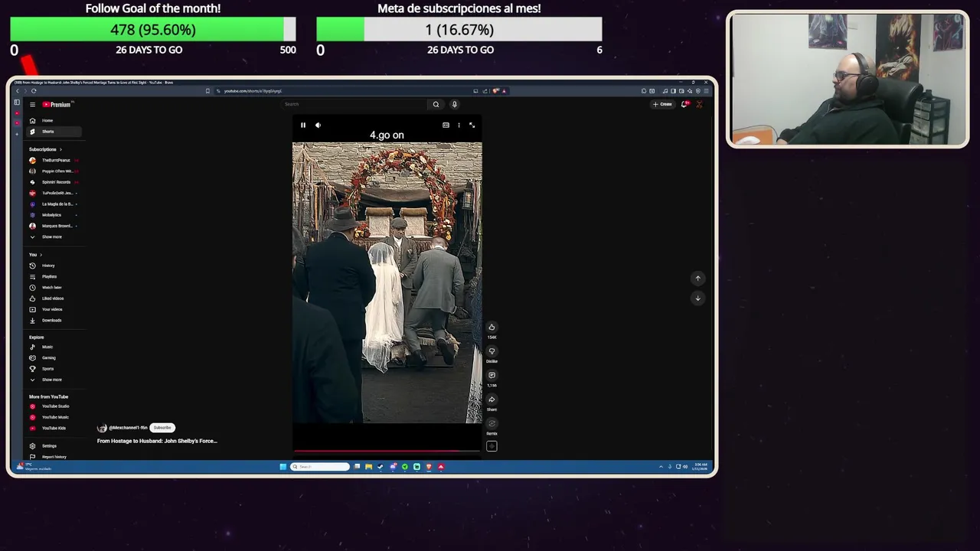Screen dimensions: 980x551
Task: Go back in Brave browser
Action: click(x=18, y=91)
